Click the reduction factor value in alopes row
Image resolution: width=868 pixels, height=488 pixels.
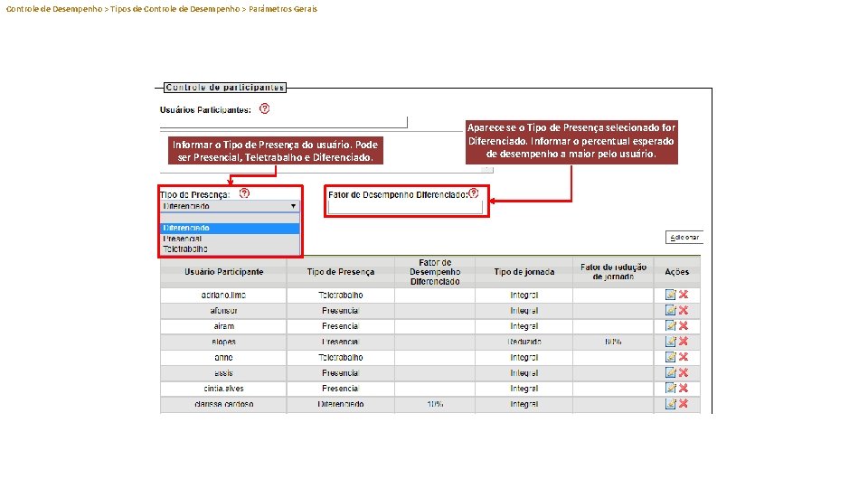pyautogui.click(x=613, y=342)
